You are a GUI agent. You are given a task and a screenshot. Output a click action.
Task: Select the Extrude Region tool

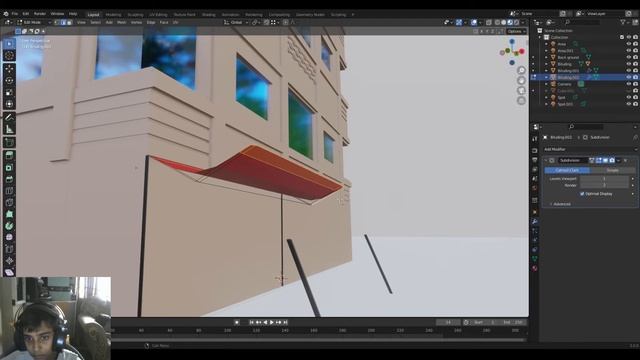(9, 156)
